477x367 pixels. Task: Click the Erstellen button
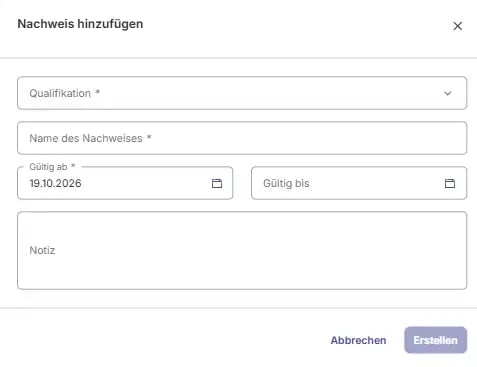pyautogui.click(x=435, y=340)
